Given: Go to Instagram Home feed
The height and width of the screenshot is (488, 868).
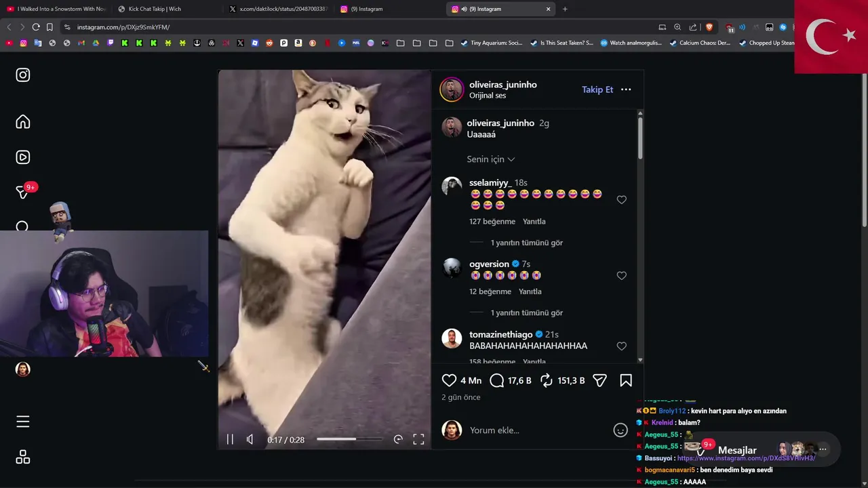Looking at the screenshot, I should pyautogui.click(x=23, y=122).
